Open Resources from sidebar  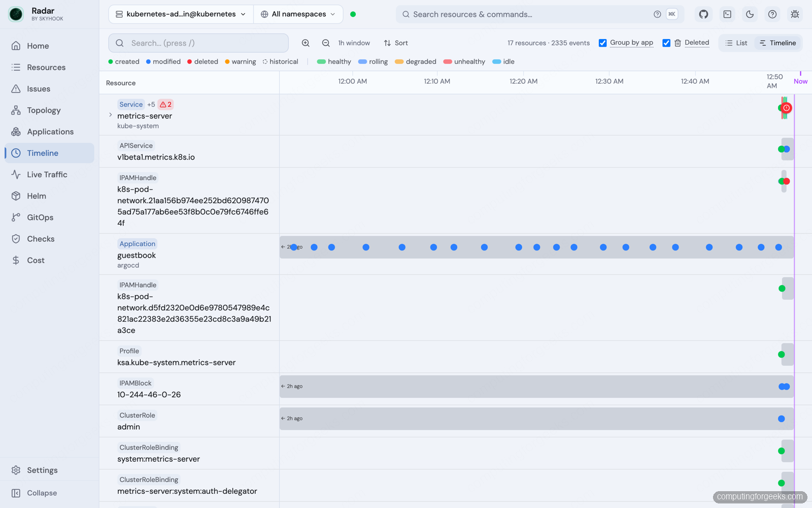tap(49, 67)
